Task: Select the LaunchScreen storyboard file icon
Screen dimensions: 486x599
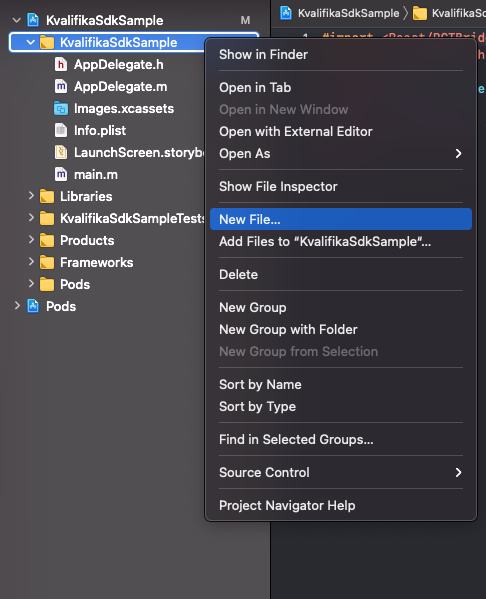Action: pos(61,152)
